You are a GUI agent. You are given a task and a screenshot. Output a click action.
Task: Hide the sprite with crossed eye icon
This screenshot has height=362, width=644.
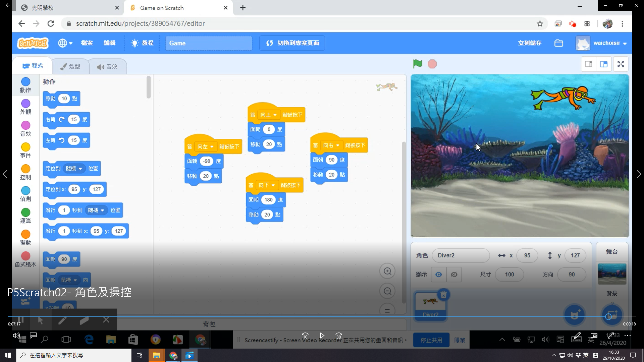[454, 275]
